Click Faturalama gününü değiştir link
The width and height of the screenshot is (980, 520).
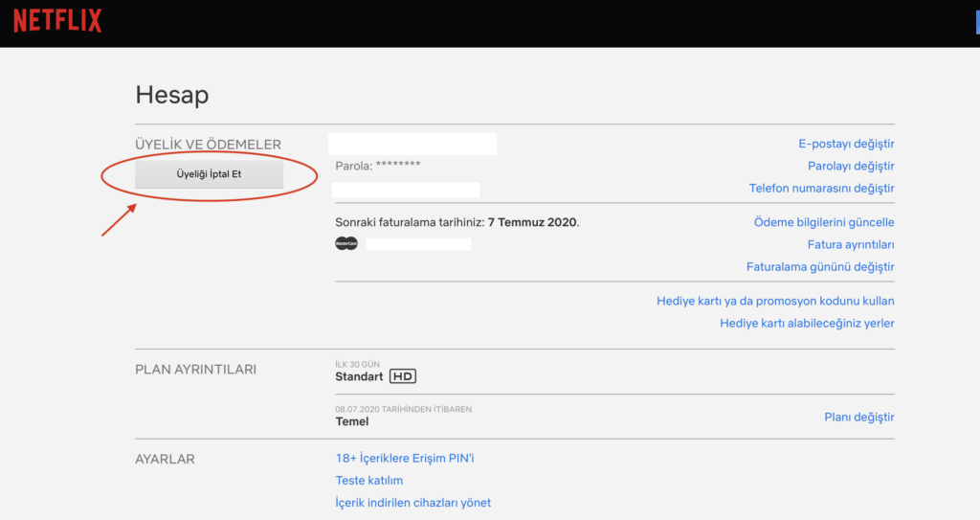[820, 267]
